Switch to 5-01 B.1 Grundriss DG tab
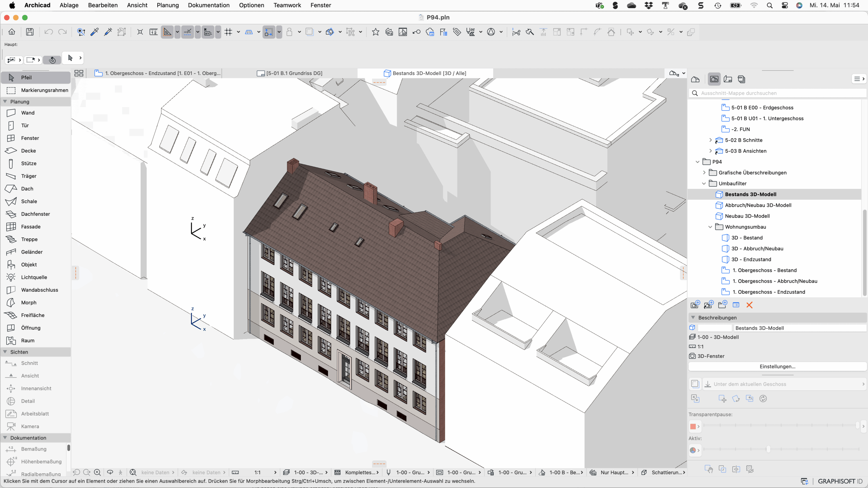 [x=290, y=73]
